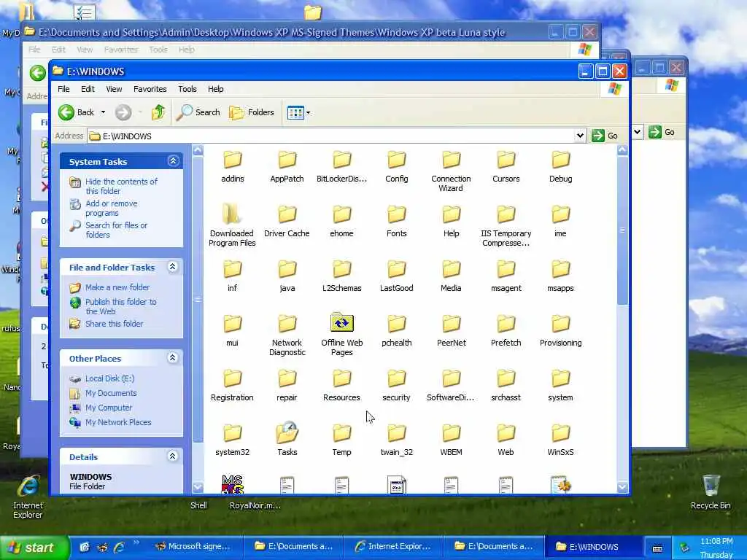Open the Start menu

[34, 548]
